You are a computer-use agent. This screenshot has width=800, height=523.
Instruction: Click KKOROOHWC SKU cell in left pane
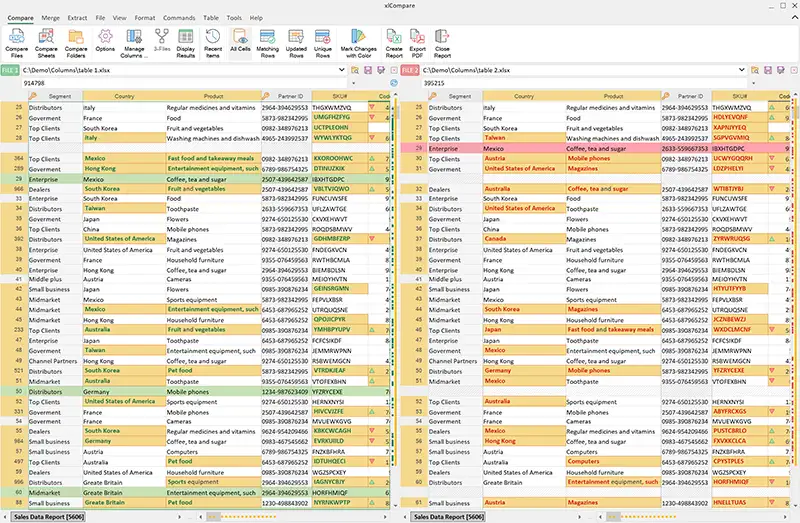339,159
